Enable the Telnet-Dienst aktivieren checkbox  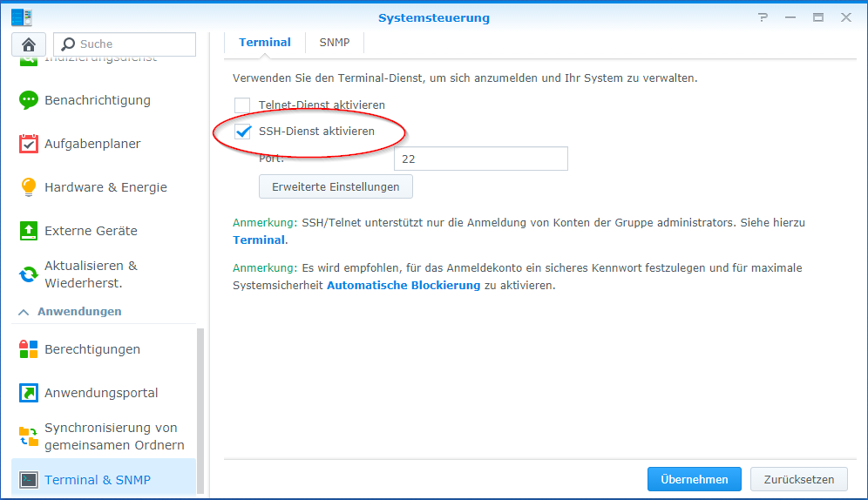pos(242,105)
